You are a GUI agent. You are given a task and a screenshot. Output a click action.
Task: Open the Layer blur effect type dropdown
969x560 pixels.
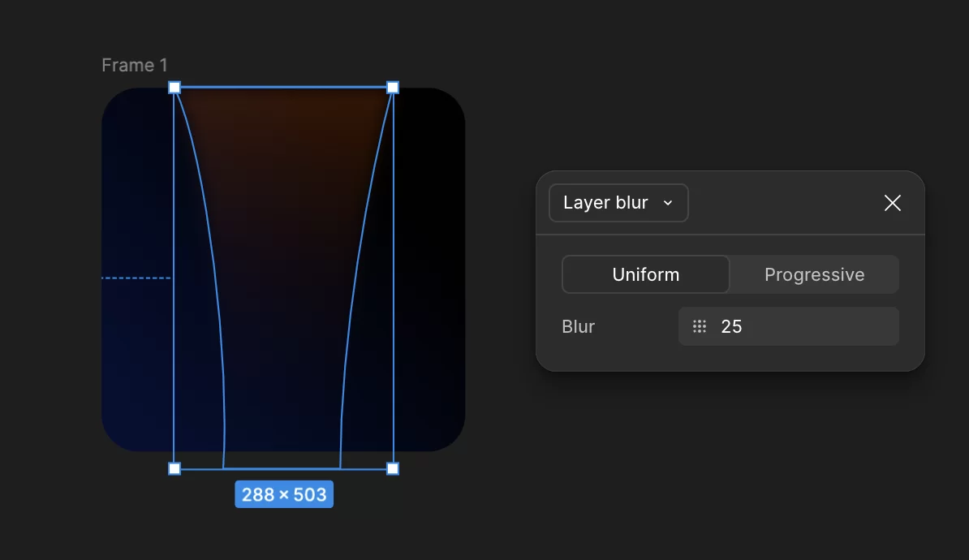point(618,203)
